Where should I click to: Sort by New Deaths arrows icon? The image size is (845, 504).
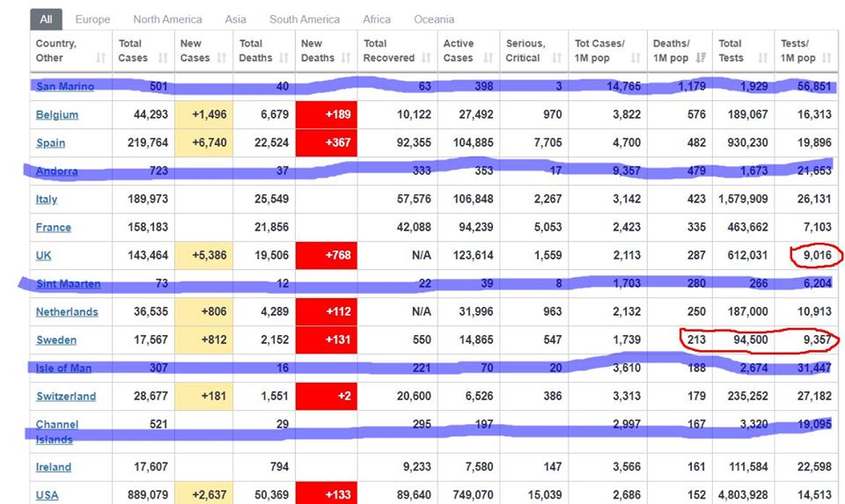click(346, 58)
